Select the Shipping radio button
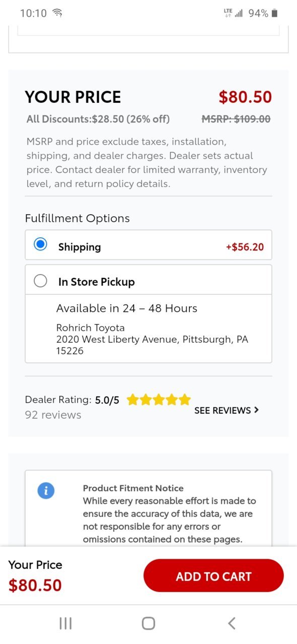The width and height of the screenshot is (297, 644). (40, 244)
